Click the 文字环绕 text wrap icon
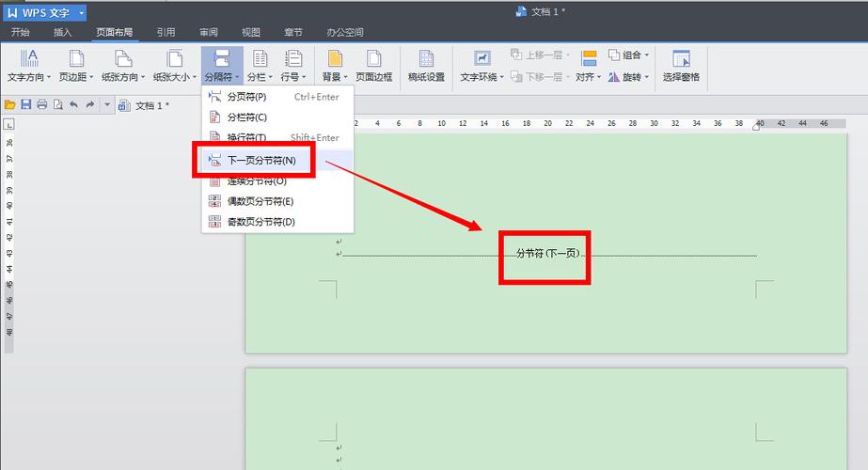Image resolution: width=868 pixels, height=470 pixels. tap(481, 58)
